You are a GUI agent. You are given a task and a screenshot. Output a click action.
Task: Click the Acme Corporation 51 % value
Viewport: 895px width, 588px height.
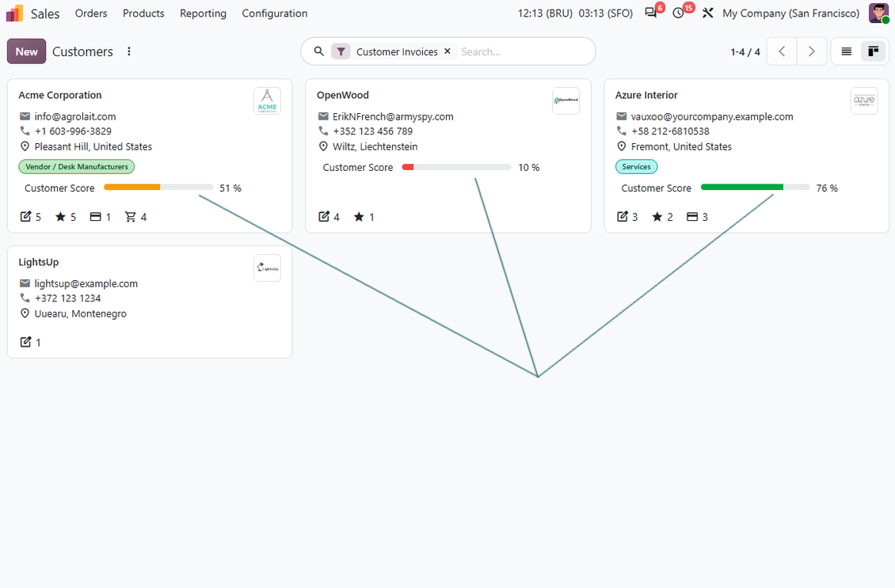pos(230,188)
